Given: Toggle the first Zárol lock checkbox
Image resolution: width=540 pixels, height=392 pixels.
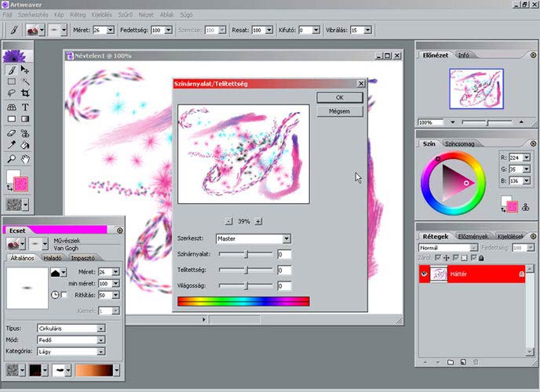Looking at the screenshot, I should click(x=437, y=257).
